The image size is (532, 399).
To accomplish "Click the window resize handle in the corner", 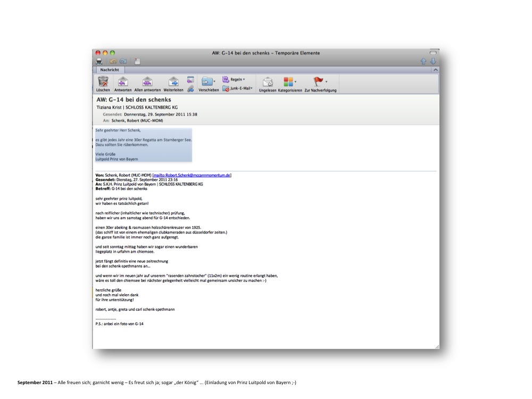I will coord(437,346).
